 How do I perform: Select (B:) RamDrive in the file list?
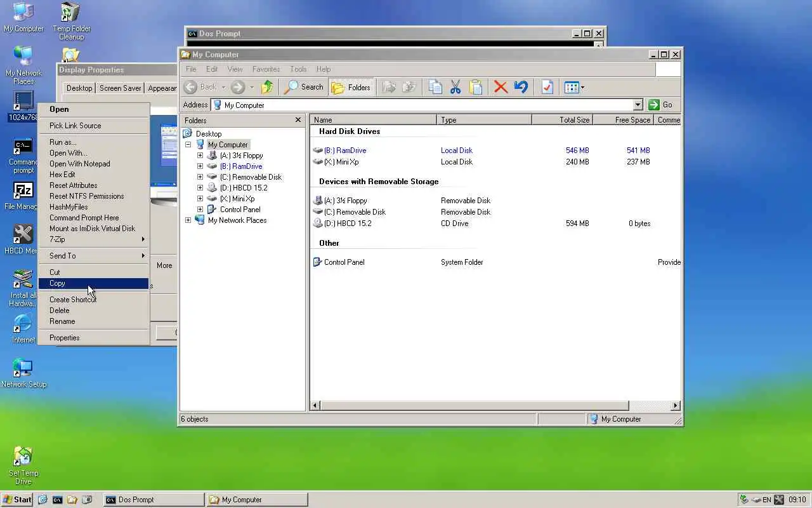344,150
